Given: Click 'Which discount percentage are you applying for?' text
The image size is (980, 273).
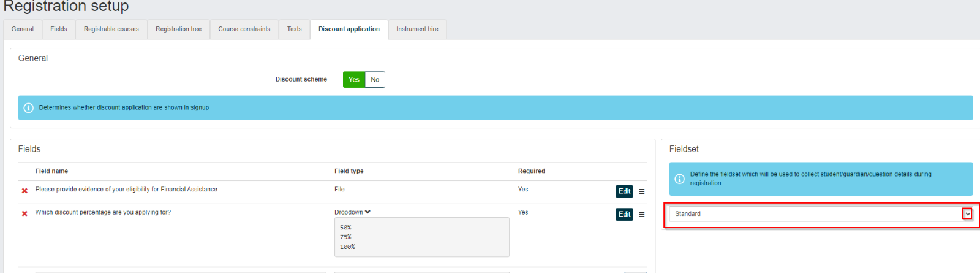Looking at the screenshot, I should pos(103,212).
